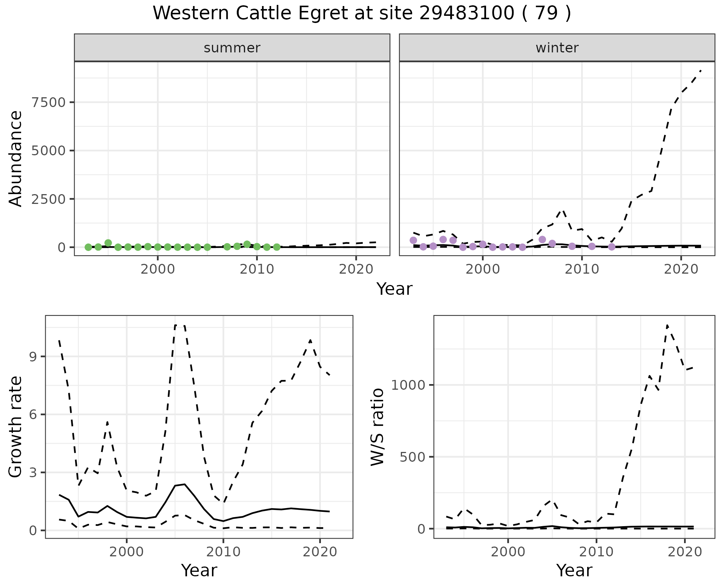Click the Year label under growth rate plot
This screenshot has height=588, width=724.
coord(199,570)
